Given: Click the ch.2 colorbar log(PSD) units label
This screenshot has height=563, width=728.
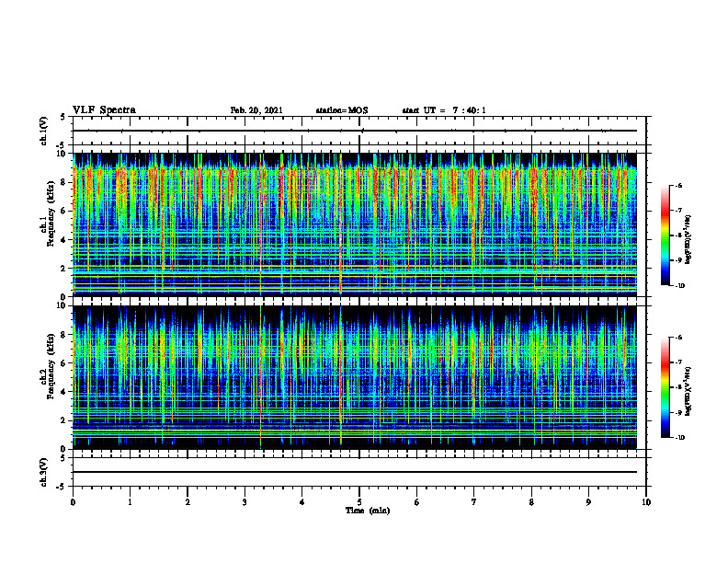Looking at the screenshot, I should click(688, 391).
